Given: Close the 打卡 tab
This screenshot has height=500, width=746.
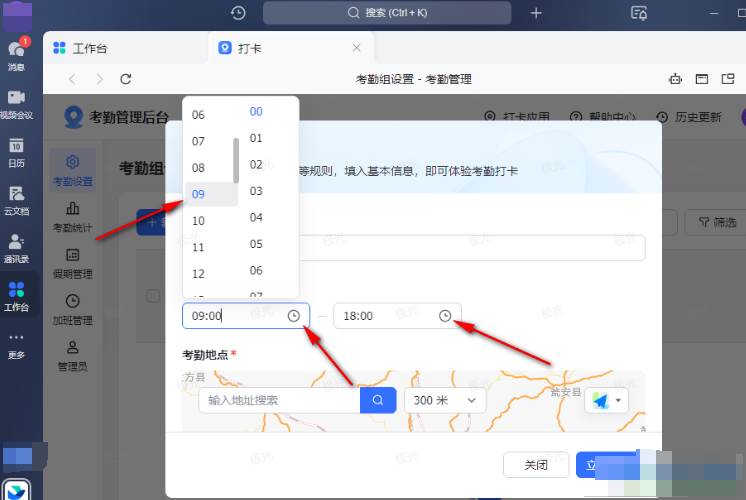Looking at the screenshot, I should 356,48.
